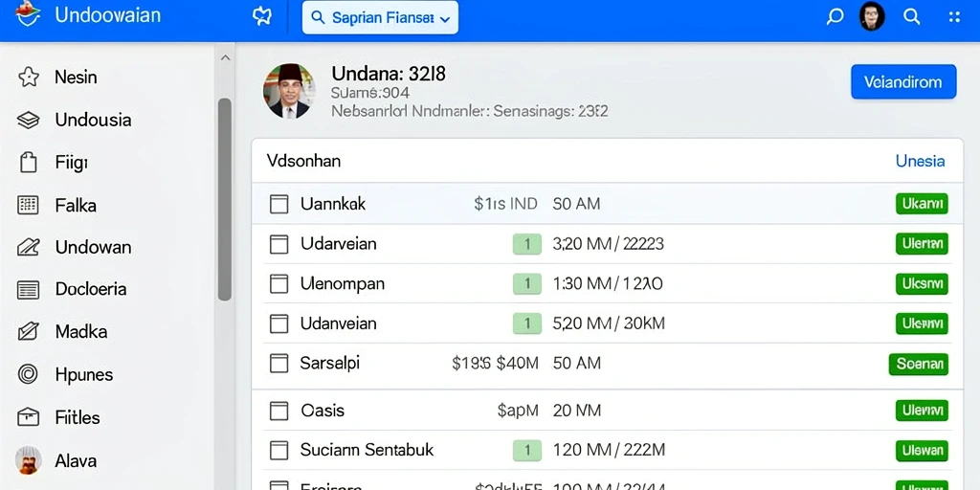Click the Veiandirom button
Image resolution: width=980 pixels, height=490 pixels.
903,82
